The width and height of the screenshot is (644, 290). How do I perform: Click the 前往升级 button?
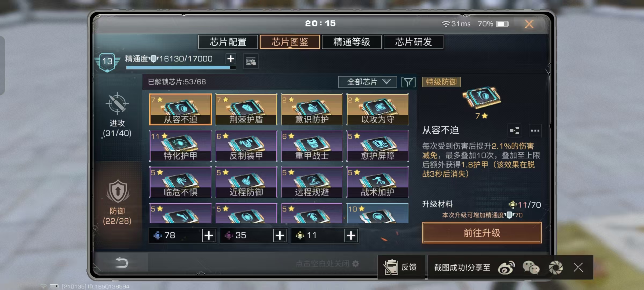482,233
